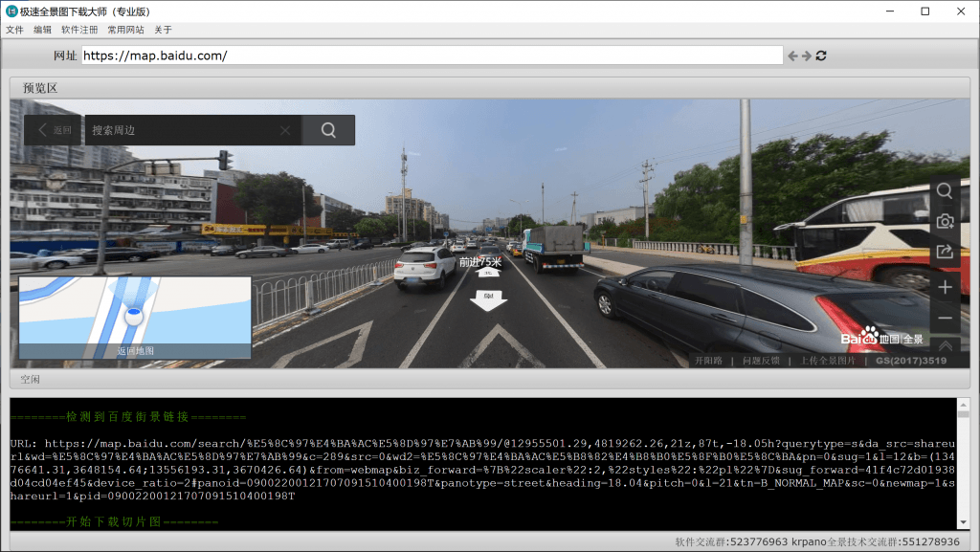Zoom out with the minus icon
The image size is (980, 552).
coord(945,318)
